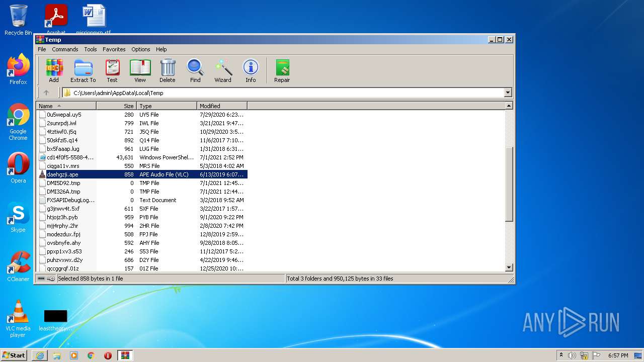644x362 pixels.
Task: Open CCleaner desktop shortcut
Action: 18,266
